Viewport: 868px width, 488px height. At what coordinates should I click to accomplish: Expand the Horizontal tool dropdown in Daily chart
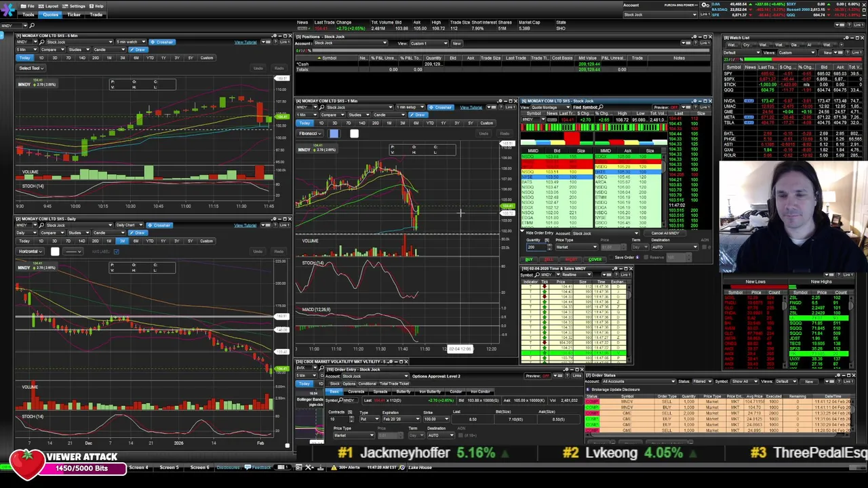[x=30, y=251]
